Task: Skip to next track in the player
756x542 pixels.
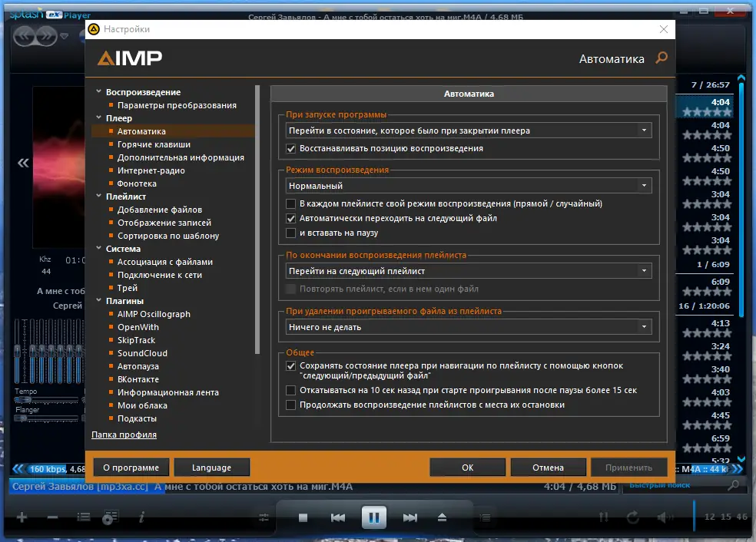Action: click(409, 518)
